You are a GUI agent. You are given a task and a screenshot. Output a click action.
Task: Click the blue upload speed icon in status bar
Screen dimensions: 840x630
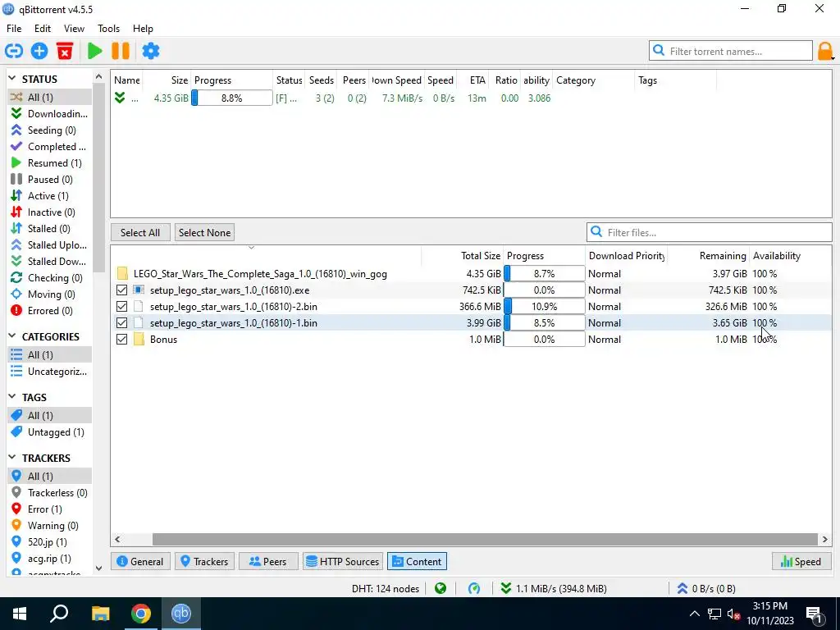click(x=682, y=588)
